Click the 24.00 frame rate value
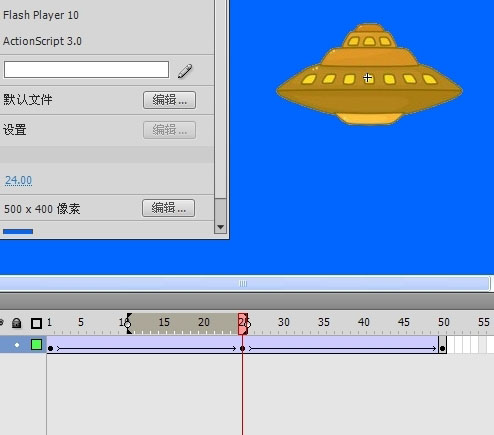The image size is (494, 435). tap(19, 180)
